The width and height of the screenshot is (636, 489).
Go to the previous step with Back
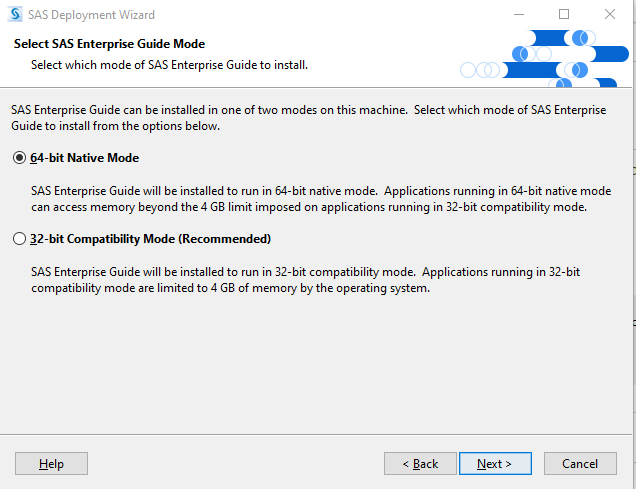420,464
